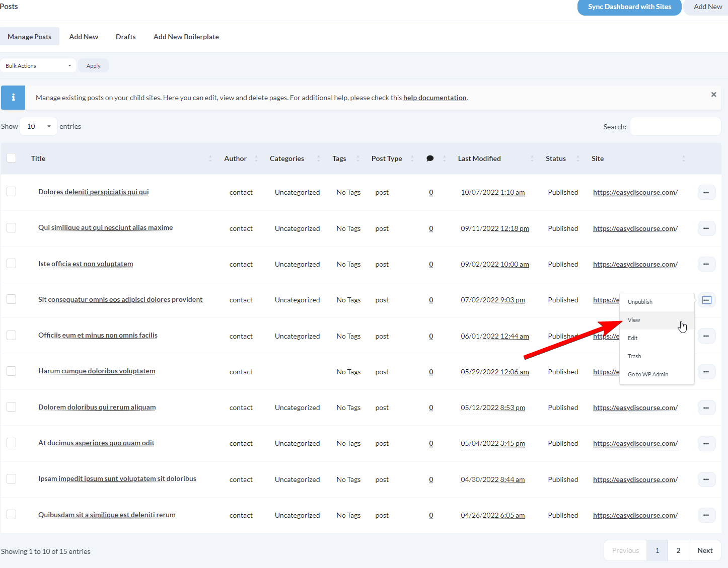Open the Show entries count dropdown

(x=38, y=126)
